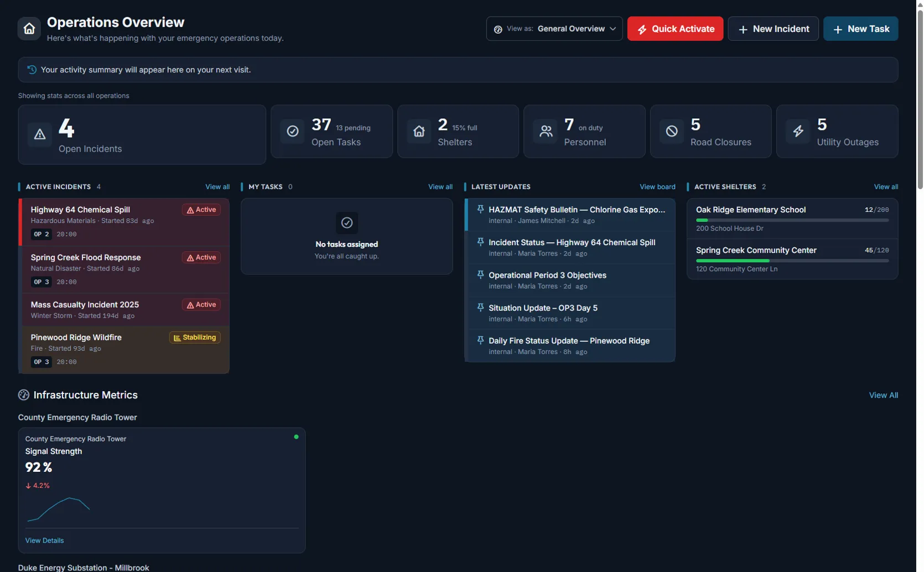Click the pin icon beside Situation Update OP3 Day 5

(x=480, y=307)
